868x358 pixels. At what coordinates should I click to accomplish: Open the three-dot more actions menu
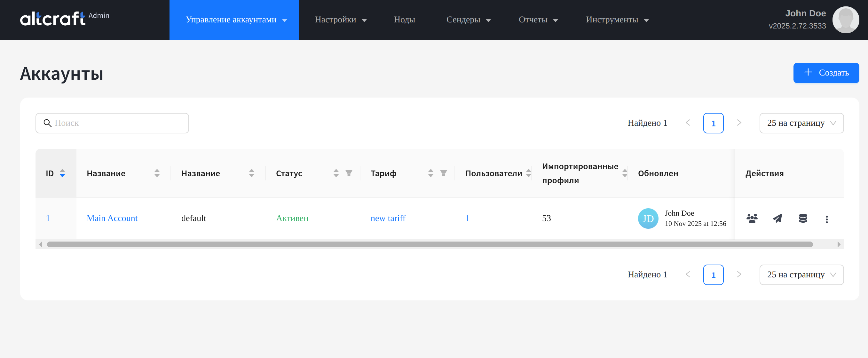point(826,219)
